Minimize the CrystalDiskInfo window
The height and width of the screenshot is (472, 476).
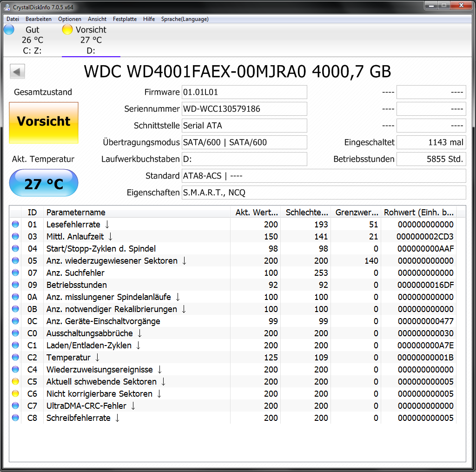[431, 5]
